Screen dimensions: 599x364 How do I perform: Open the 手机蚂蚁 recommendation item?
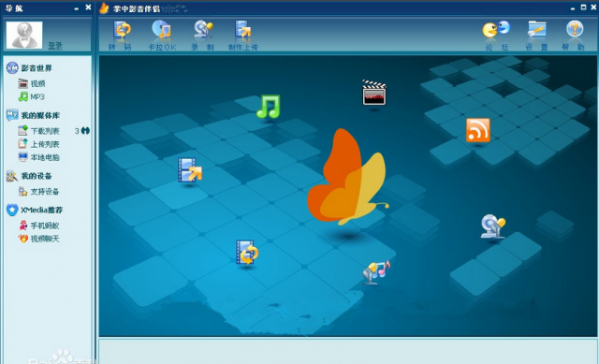click(45, 226)
